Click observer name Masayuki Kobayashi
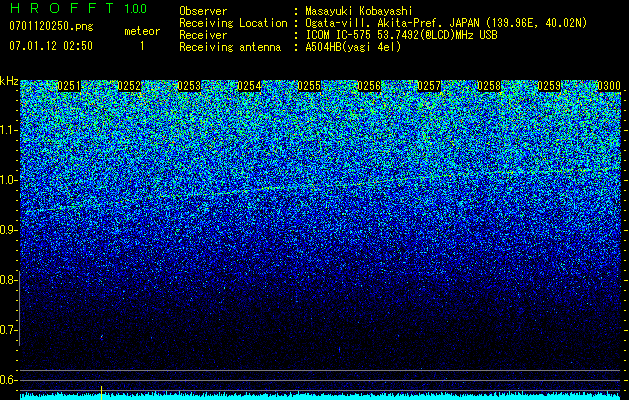This screenshot has height=400, width=629. coord(359,11)
